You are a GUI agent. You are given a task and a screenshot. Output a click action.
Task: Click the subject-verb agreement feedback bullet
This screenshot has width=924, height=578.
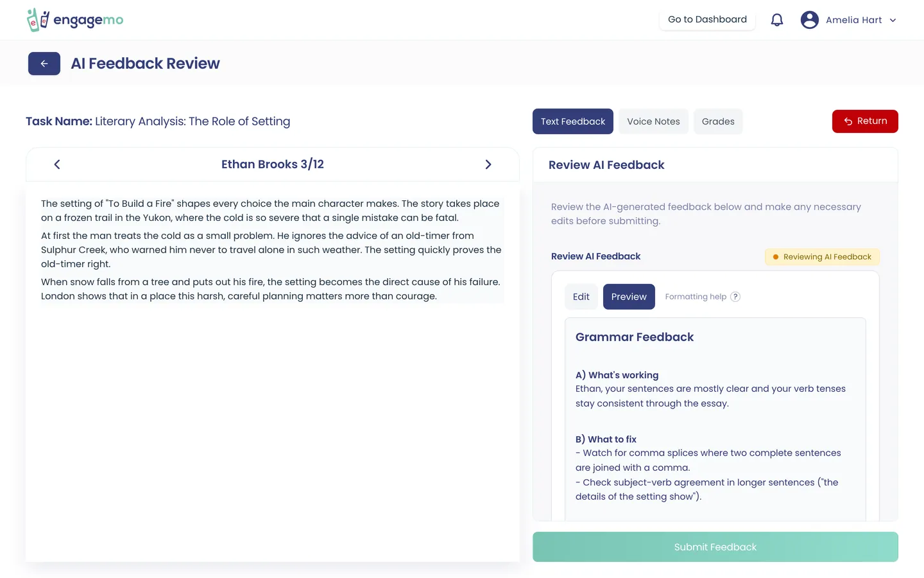(x=707, y=489)
